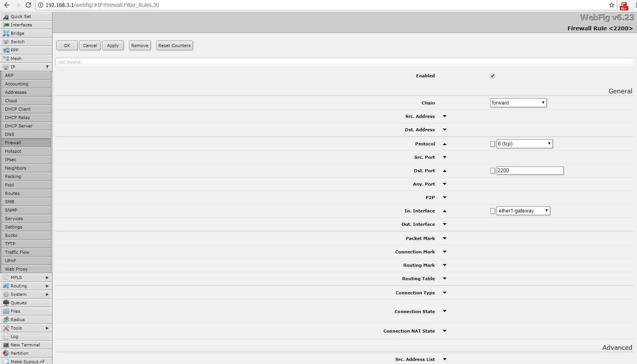Screen dimensions: 637x364
Task: Expand the Connection NAT State field
Action: point(444,331)
